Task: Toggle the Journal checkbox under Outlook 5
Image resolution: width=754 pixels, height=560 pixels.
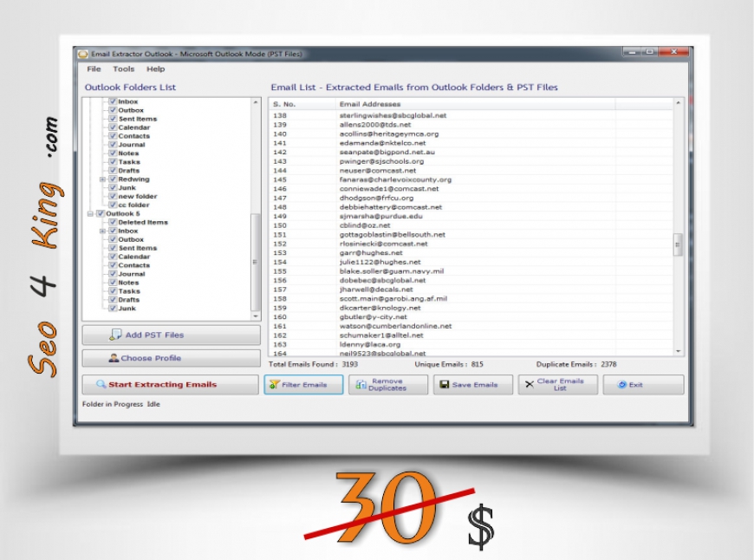Action: pos(113,274)
